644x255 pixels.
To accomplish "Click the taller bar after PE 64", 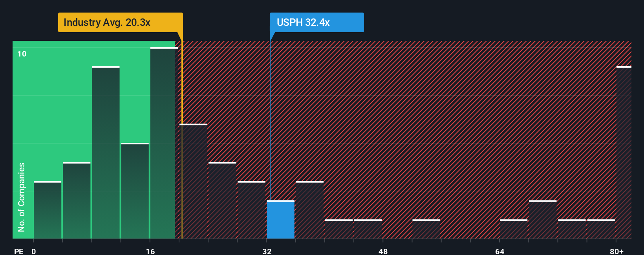I will (543, 220).
